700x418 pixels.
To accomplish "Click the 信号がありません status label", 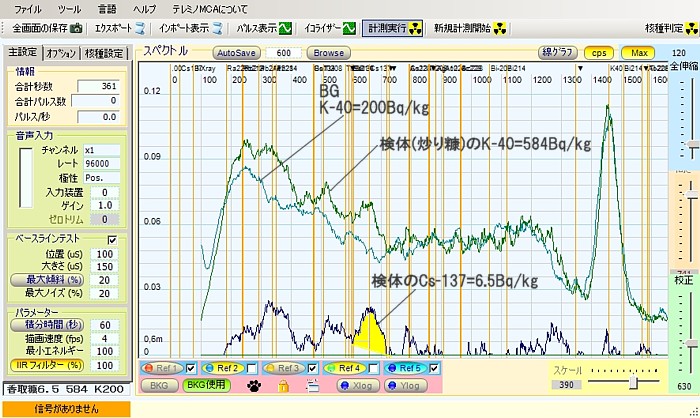I will 67,409.
